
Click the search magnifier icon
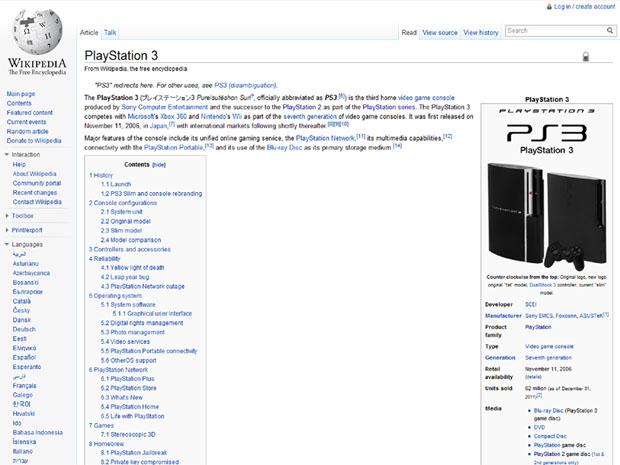coord(610,30)
